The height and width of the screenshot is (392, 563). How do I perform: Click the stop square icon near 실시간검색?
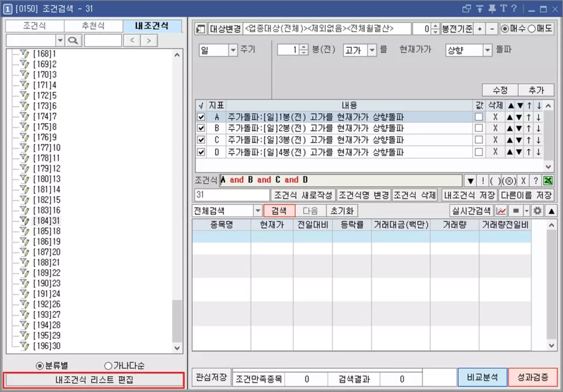click(516, 211)
